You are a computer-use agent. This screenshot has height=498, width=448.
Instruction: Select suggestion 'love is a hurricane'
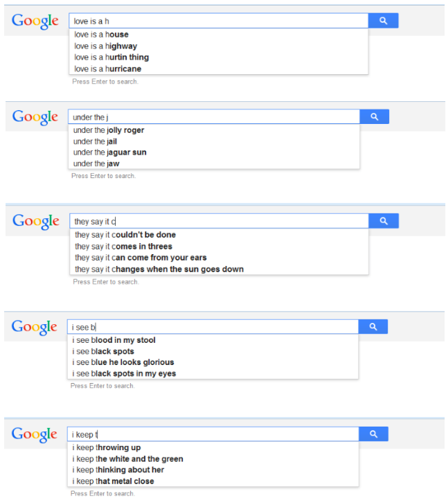(107, 69)
